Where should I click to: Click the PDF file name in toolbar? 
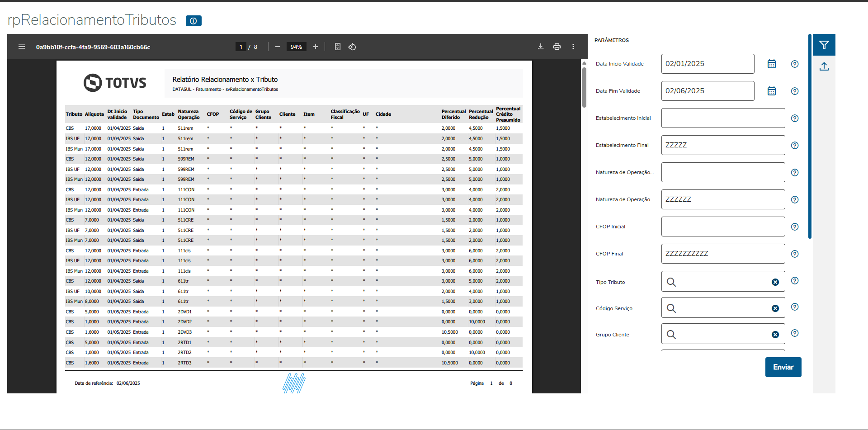tap(93, 47)
